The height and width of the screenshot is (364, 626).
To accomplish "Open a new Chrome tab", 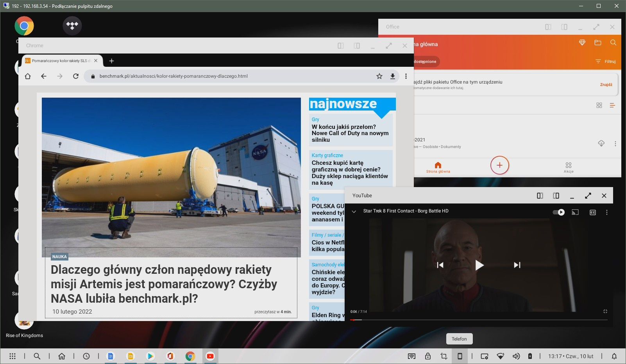I will [x=111, y=61].
